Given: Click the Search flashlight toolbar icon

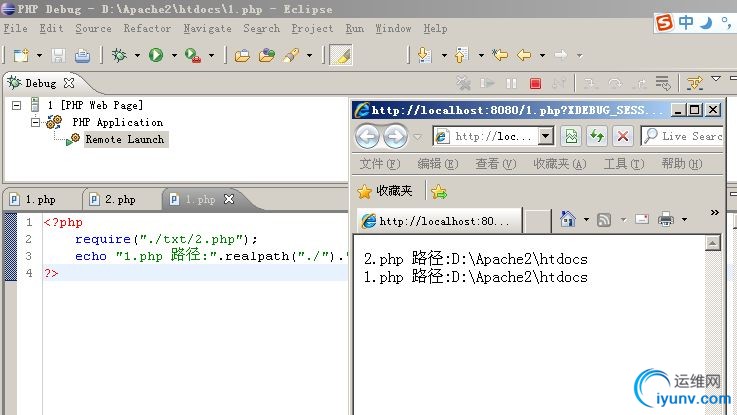Looking at the screenshot, I should pyautogui.click(x=291, y=55).
